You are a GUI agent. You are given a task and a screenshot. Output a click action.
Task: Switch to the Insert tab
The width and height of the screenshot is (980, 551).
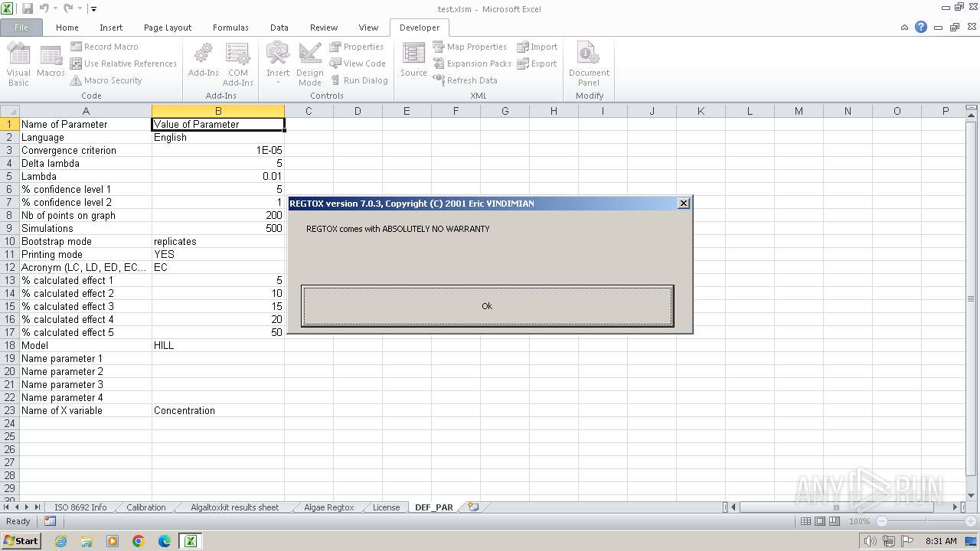click(x=111, y=28)
